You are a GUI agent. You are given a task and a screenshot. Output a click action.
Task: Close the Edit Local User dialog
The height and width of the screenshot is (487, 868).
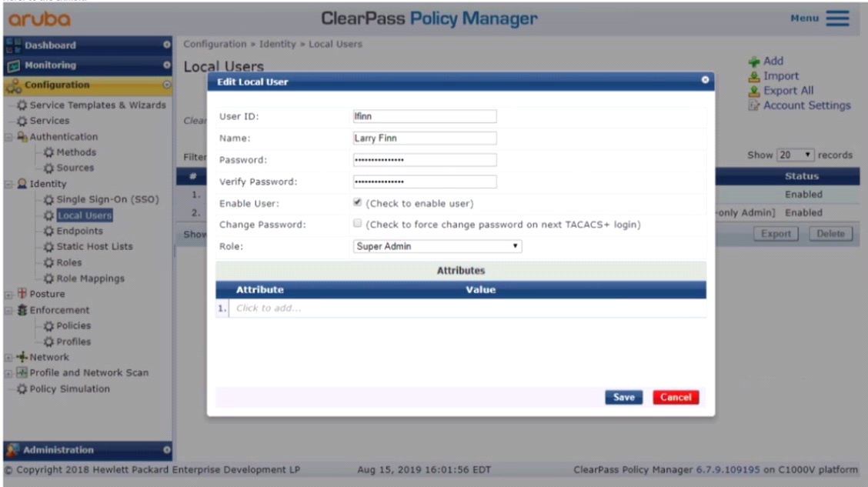705,80
